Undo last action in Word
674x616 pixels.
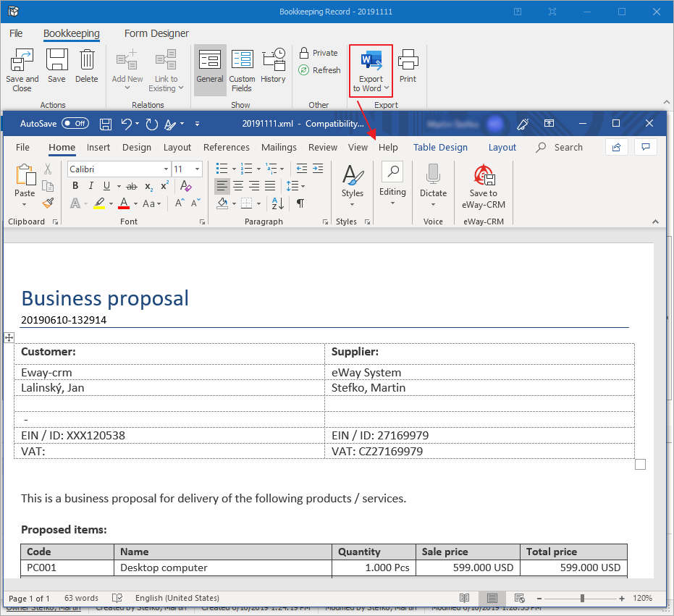[127, 124]
